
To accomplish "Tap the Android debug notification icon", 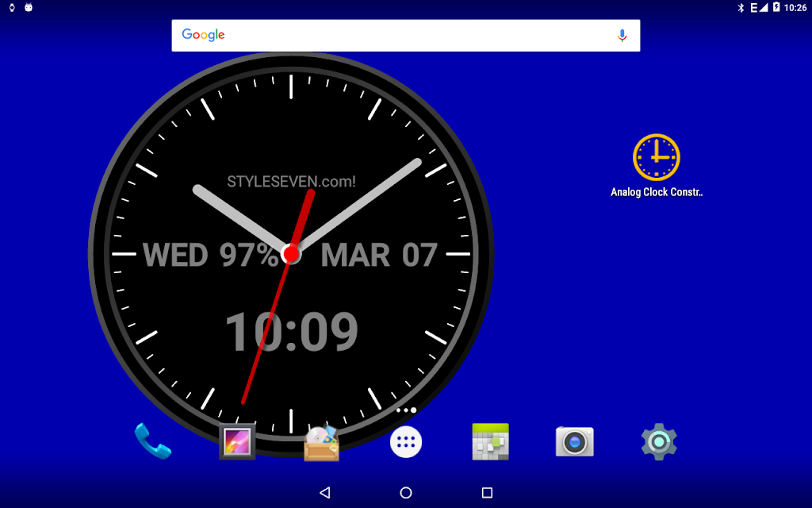I will [x=29, y=7].
